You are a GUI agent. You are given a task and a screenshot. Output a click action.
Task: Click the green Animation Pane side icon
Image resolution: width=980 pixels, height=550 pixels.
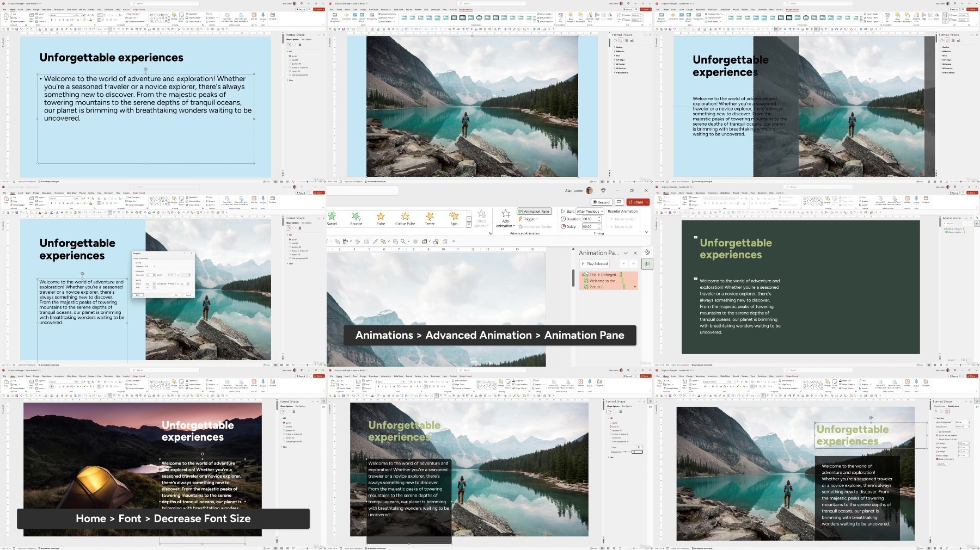[647, 264]
